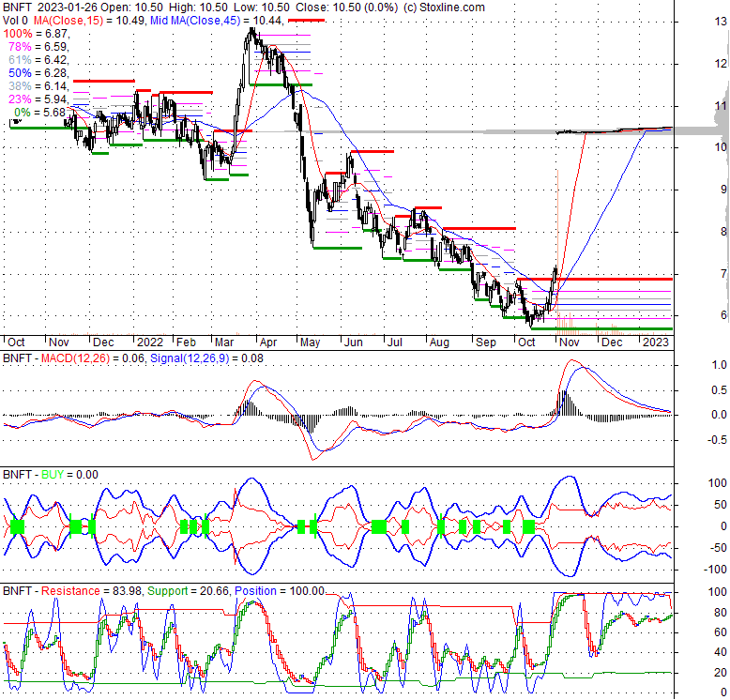Click the long green 5.68 support line

point(602,328)
